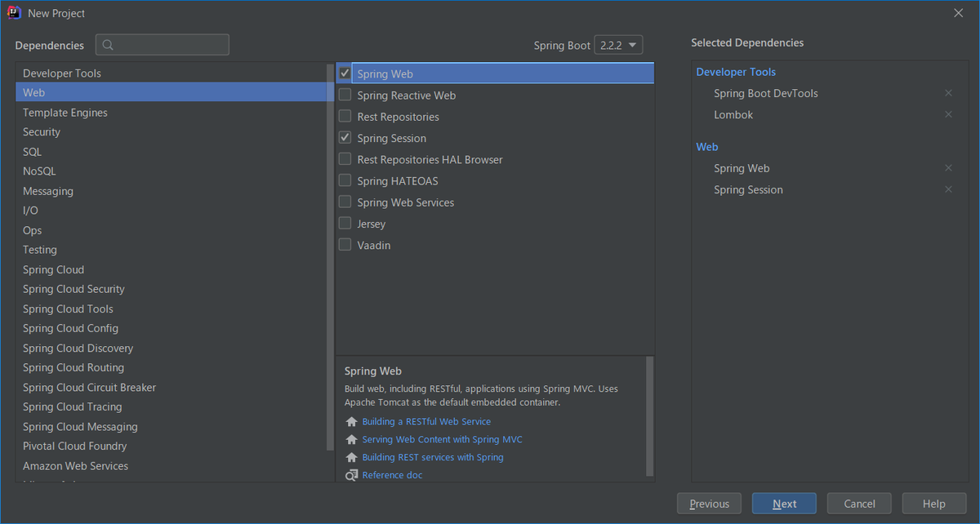The width and height of the screenshot is (980, 524).
Task: Click Web heading in Selected Dependencies
Action: pos(707,147)
